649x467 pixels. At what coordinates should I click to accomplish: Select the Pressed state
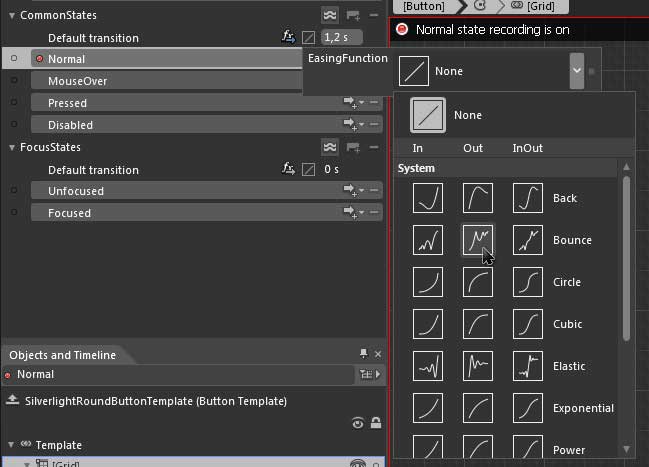tap(207, 103)
